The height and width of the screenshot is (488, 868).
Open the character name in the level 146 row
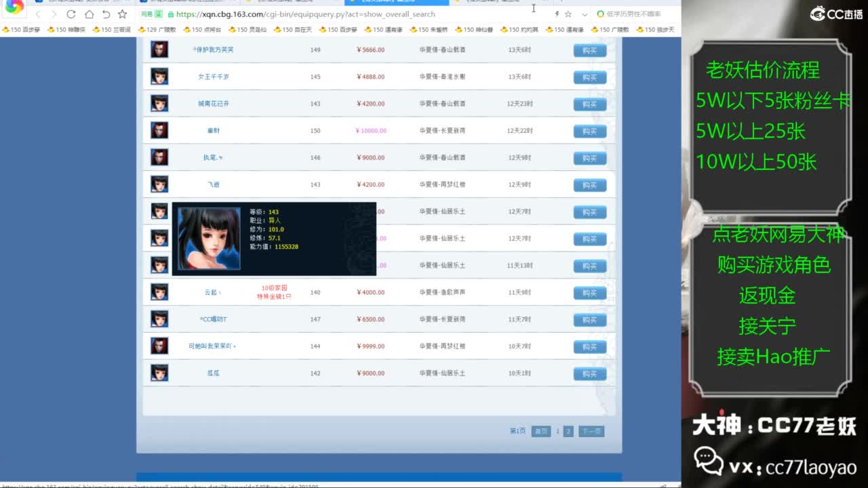coord(214,157)
